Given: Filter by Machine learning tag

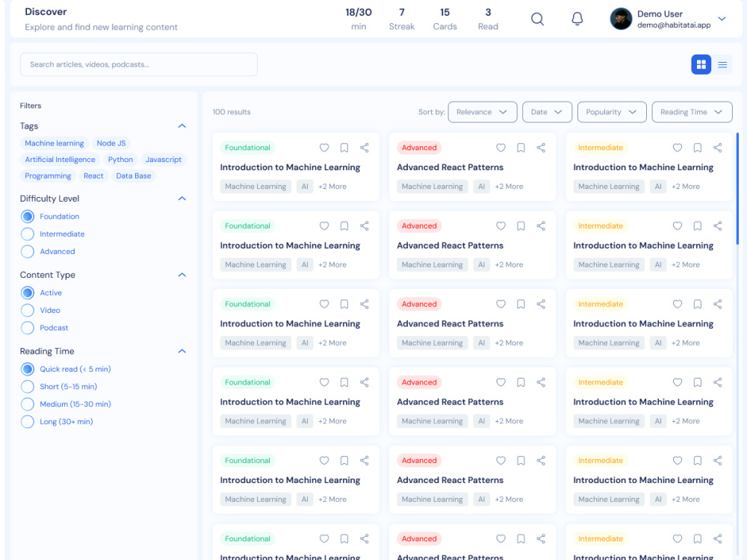Looking at the screenshot, I should tap(55, 143).
